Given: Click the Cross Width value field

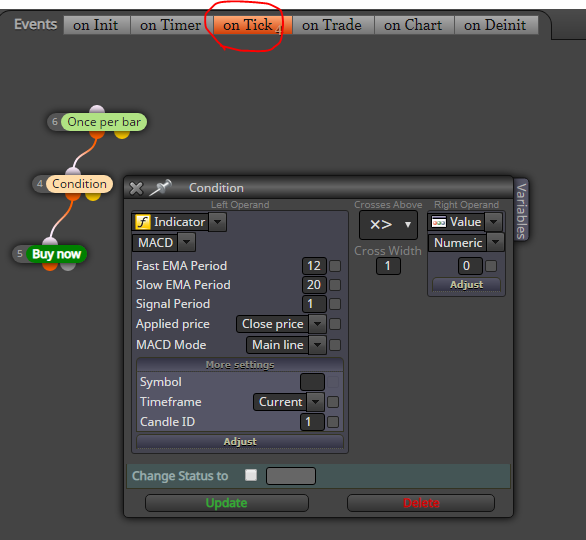Looking at the screenshot, I should click(x=388, y=266).
